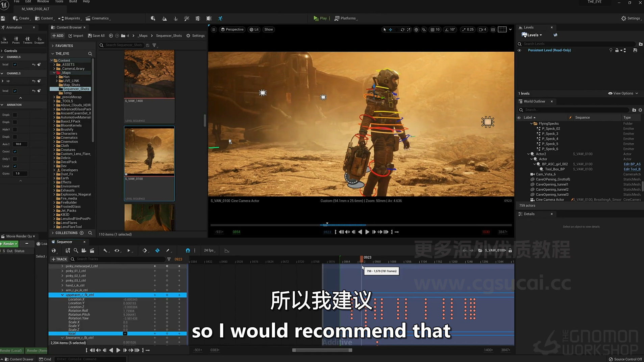
Task: Click the + TRACK button in Sequencer
Action: click(59, 259)
